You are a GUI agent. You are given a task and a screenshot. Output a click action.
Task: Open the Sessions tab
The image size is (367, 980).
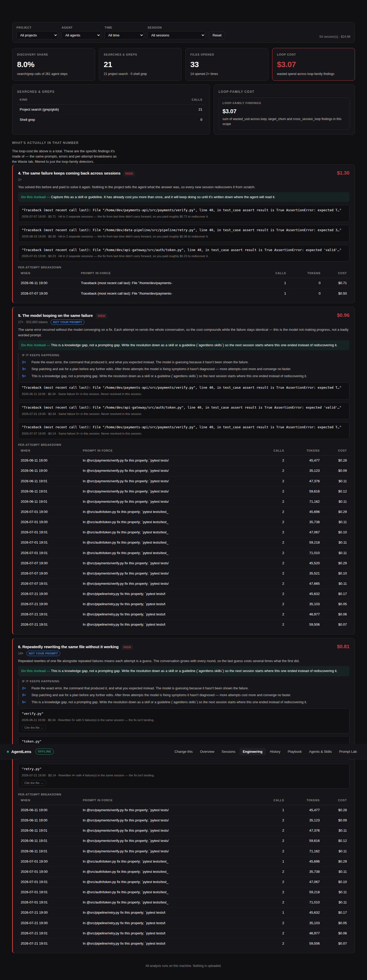(228, 752)
